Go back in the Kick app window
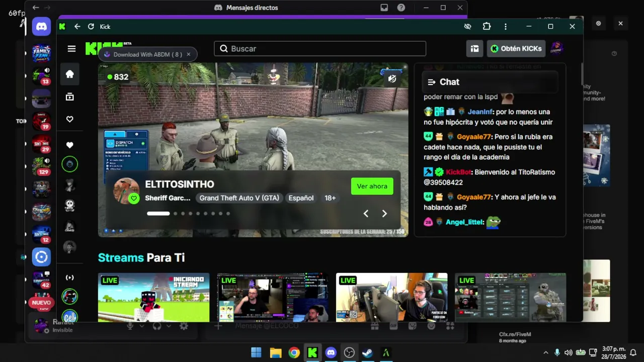 (77, 27)
